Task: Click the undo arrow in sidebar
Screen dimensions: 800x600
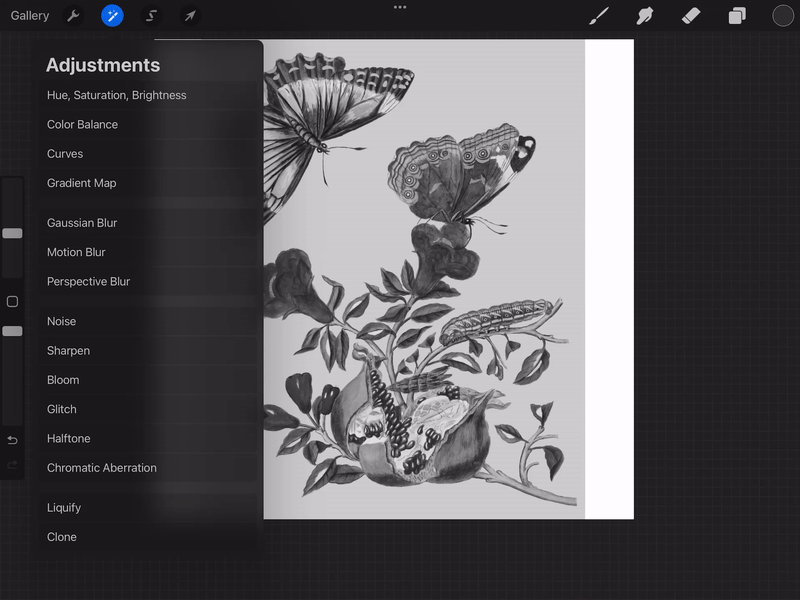Action: click(x=12, y=440)
